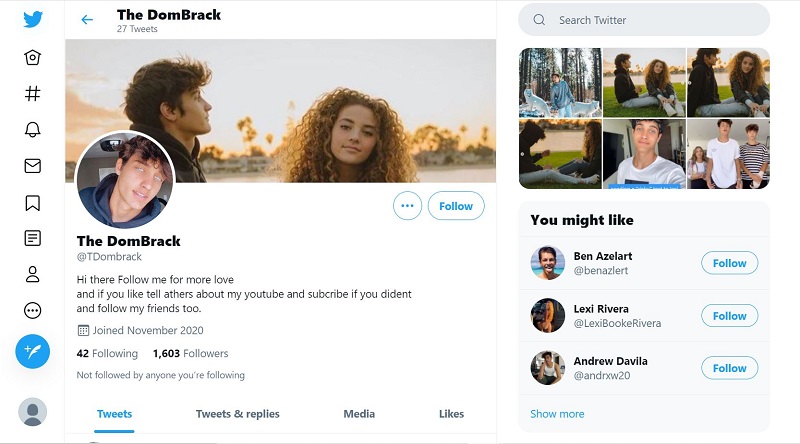Switch to the Media tab
This screenshot has height=444, width=800.
(359, 414)
